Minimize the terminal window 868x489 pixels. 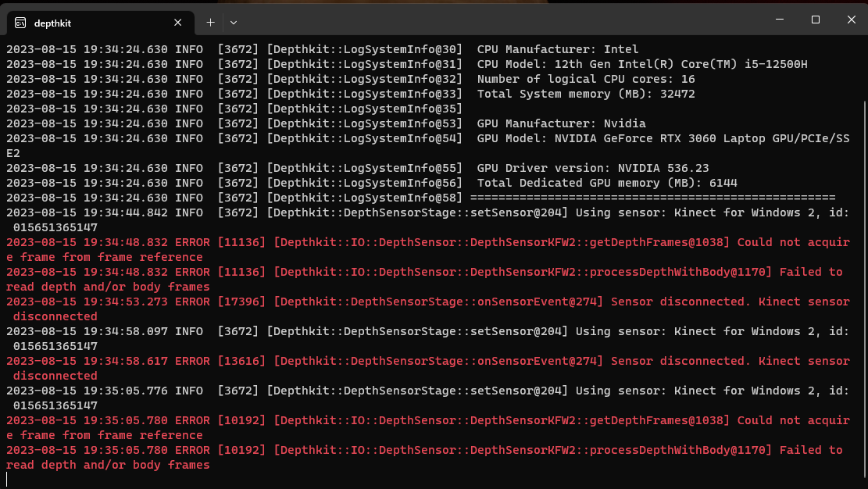[x=777, y=19]
